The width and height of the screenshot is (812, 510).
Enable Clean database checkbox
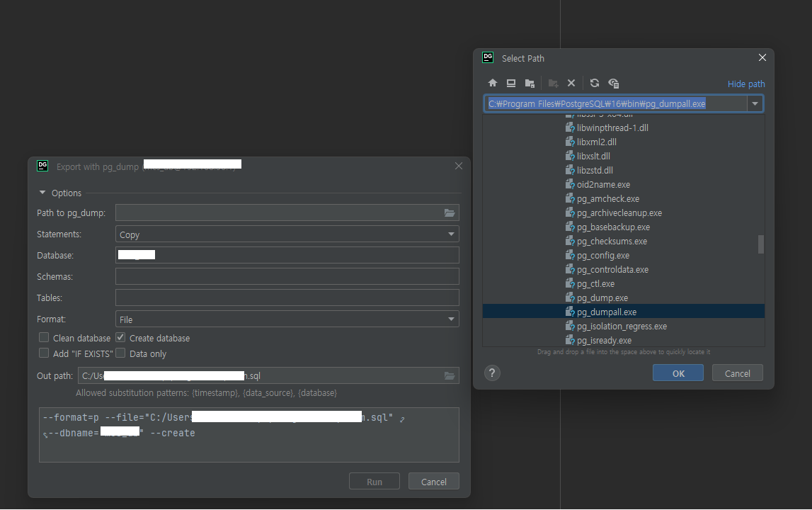44,337
